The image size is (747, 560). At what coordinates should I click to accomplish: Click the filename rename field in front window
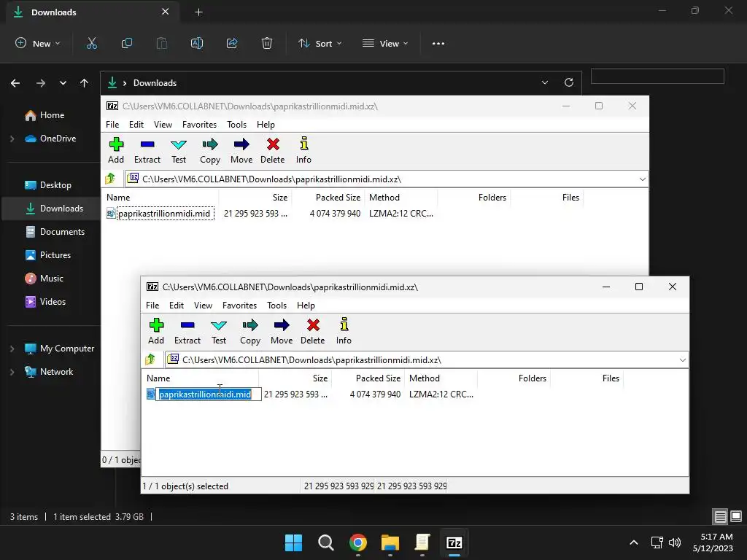pyautogui.click(x=209, y=394)
